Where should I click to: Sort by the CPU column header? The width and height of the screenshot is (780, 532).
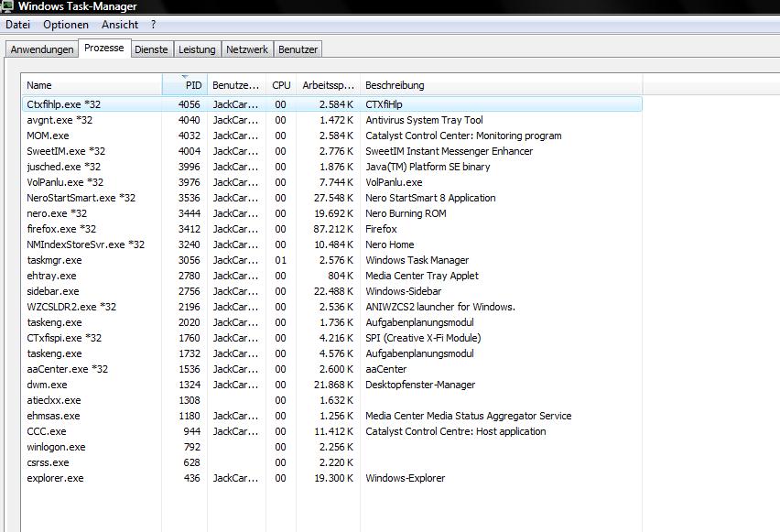(x=281, y=85)
